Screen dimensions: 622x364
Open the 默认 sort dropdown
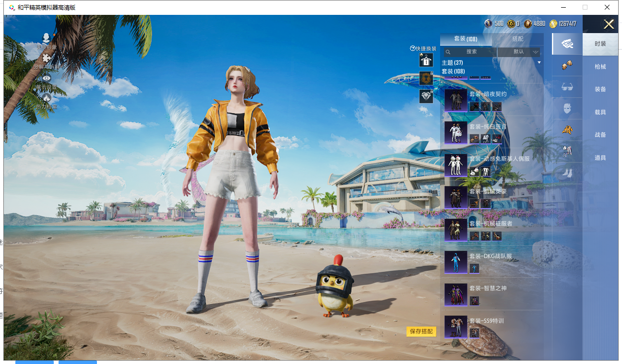click(519, 52)
